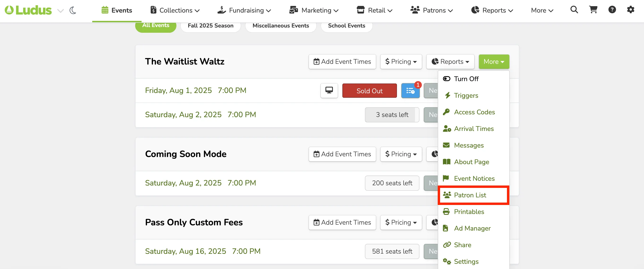Open Access Codes from the More menu
Screen dimensions: 644x269
pyautogui.click(x=474, y=112)
